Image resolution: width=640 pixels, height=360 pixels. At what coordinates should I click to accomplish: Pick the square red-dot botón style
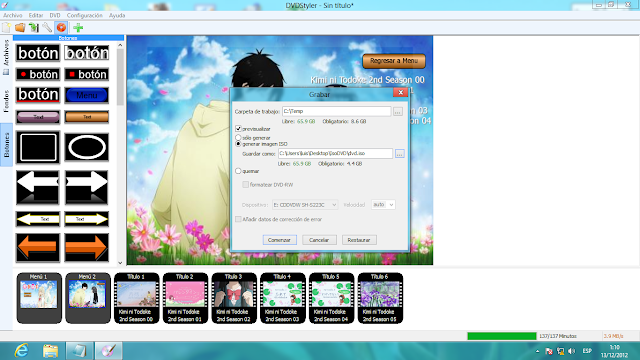pos(87,74)
